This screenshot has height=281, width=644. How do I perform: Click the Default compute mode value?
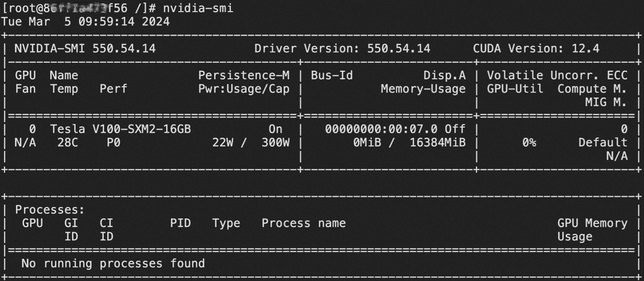coord(603,142)
